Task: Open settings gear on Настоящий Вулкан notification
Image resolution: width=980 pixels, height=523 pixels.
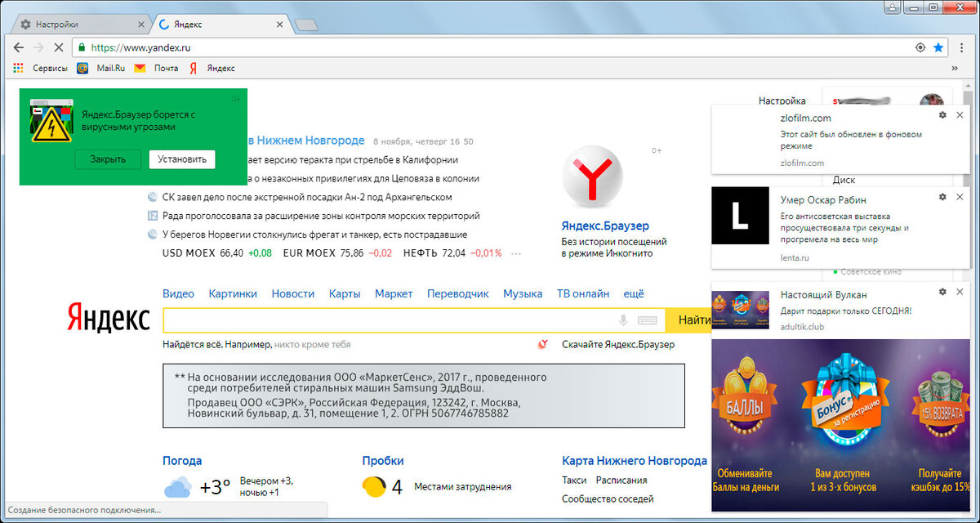Action: 942,292
